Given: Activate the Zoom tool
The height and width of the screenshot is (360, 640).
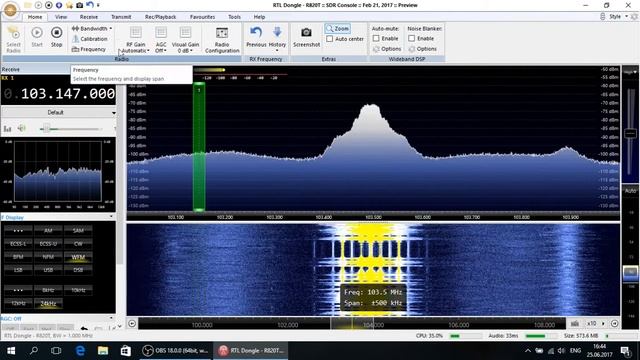Looking at the screenshot, I should click(338, 29).
